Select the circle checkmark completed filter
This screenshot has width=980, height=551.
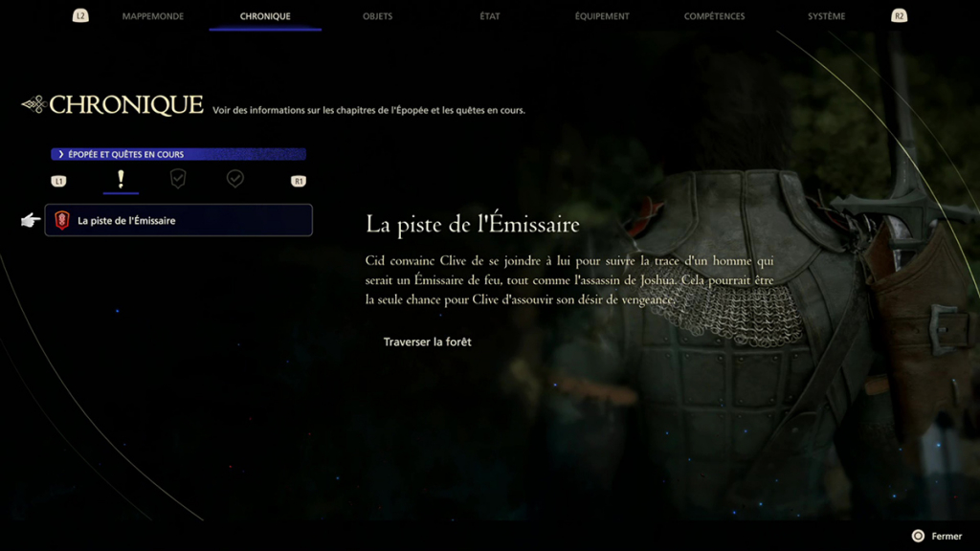tap(235, 179)
